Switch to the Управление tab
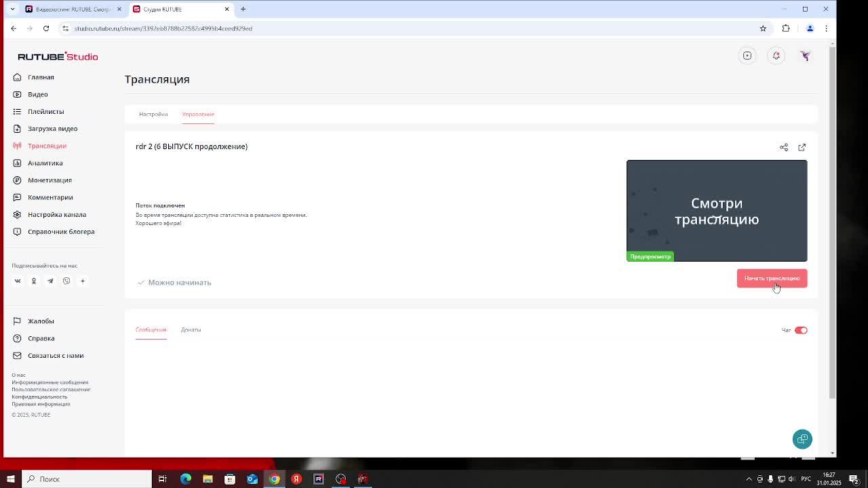 (x=198, y=114)
